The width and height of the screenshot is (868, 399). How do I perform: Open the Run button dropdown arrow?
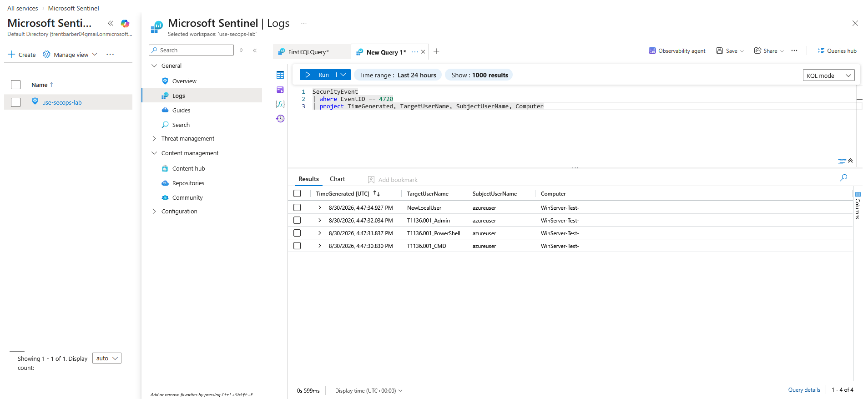pos(343,75)
